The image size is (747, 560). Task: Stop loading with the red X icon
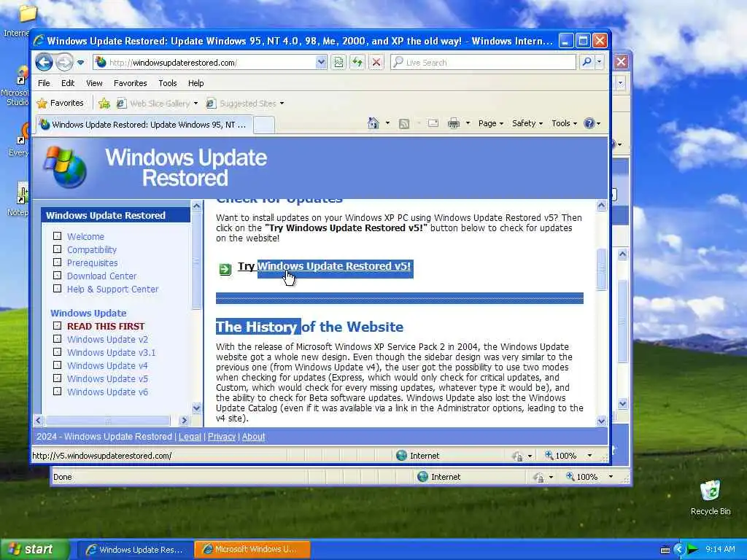coord(376,63)
